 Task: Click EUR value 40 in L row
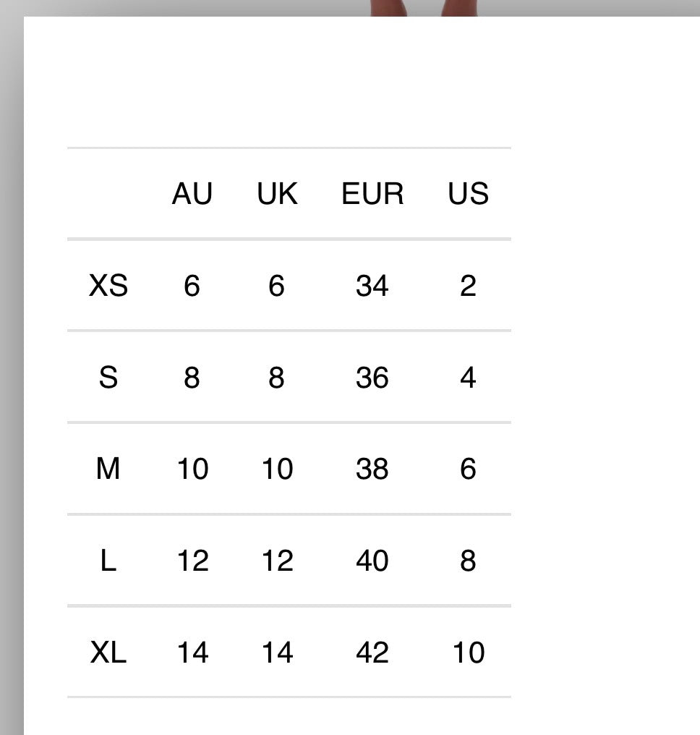pos(372,560)
